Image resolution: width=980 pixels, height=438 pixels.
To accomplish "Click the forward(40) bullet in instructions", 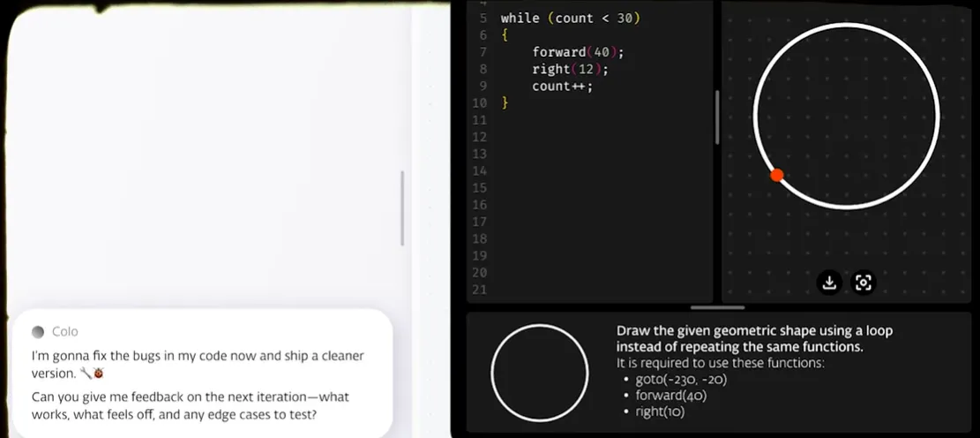I will (x=670, y=396).
